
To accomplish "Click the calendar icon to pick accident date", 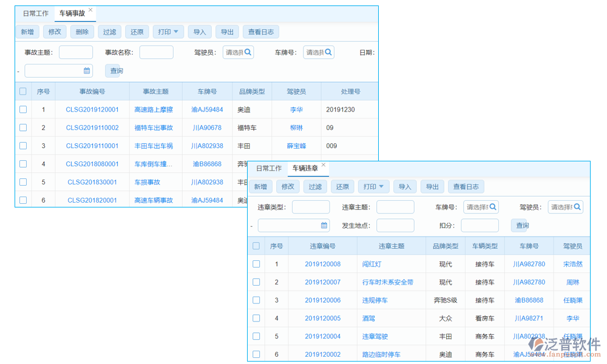I will coord(87,70).
